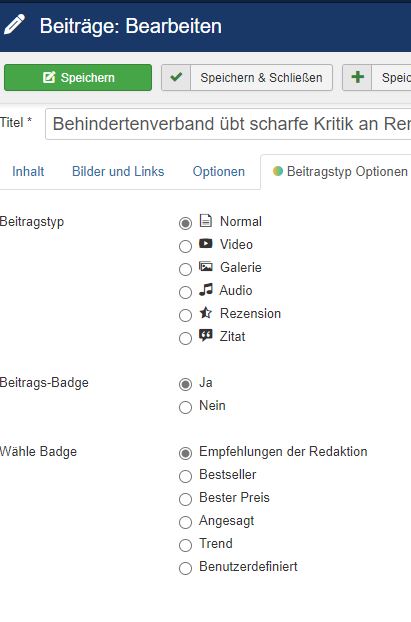Choose the Bestseller badge option
Viewport: 411px width, 622px height.
(185, 476)
